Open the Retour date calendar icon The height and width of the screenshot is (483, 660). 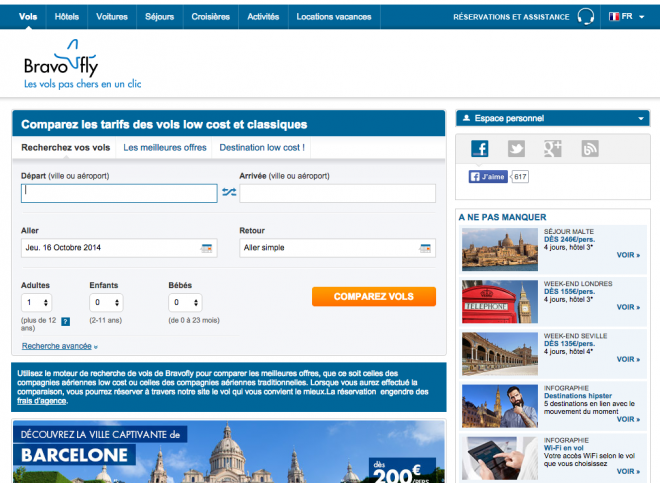click(425, 248)
